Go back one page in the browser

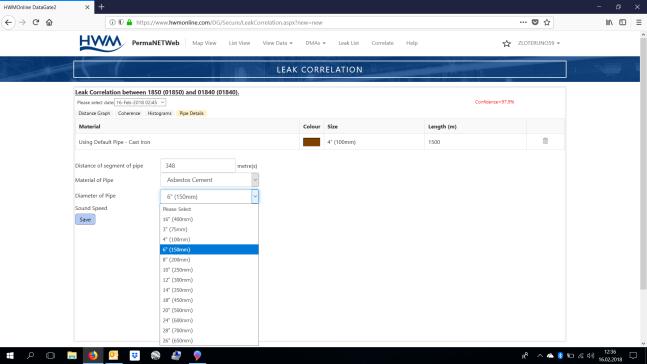pos(8,22)
